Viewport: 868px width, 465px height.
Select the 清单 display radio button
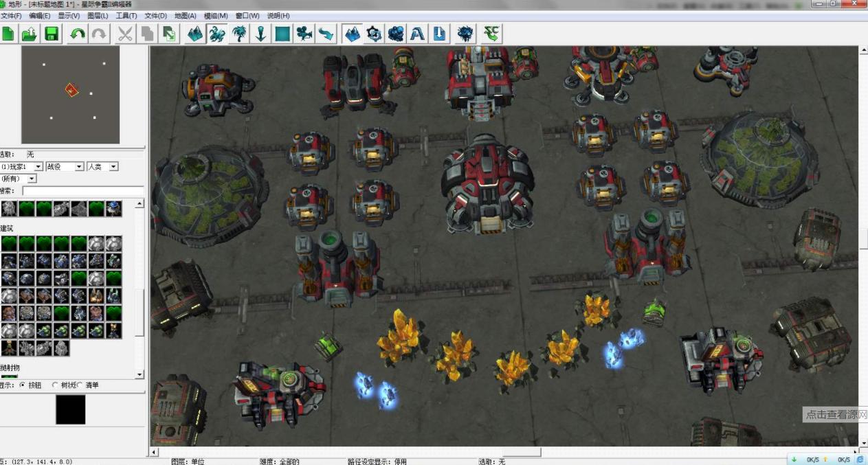80,385
